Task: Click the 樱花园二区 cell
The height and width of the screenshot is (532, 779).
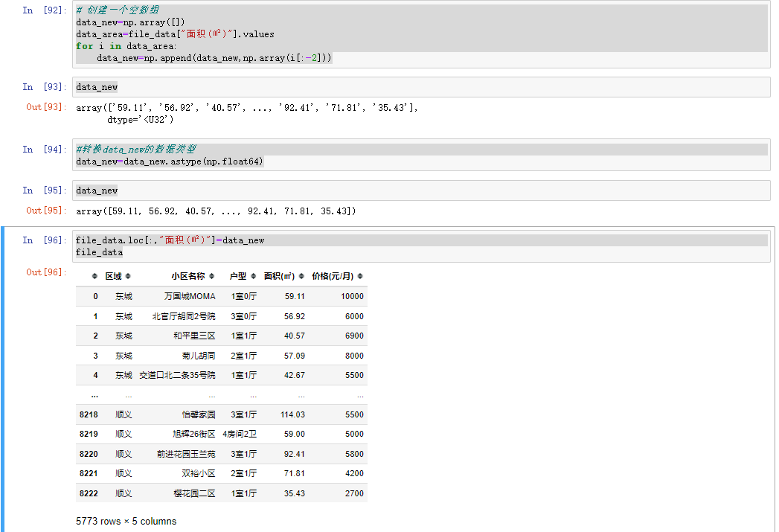Action: 194,493
